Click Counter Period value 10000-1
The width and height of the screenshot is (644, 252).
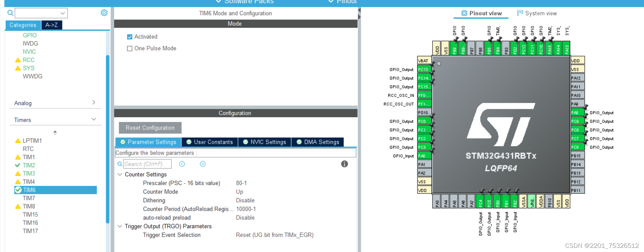pos(246,209)
